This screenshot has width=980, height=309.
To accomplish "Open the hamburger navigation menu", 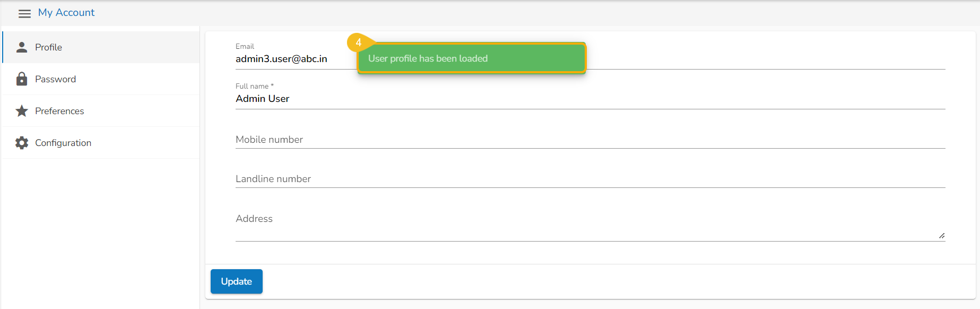I will coord(24,13).
